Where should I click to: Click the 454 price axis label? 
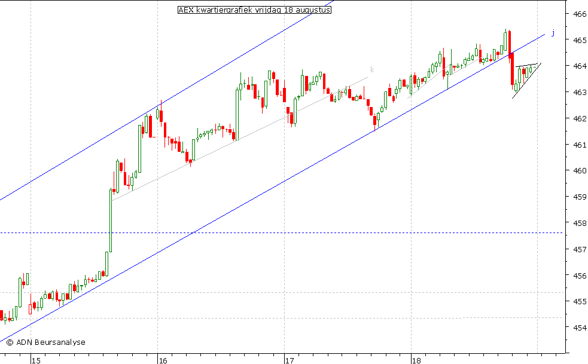(580, 328)
